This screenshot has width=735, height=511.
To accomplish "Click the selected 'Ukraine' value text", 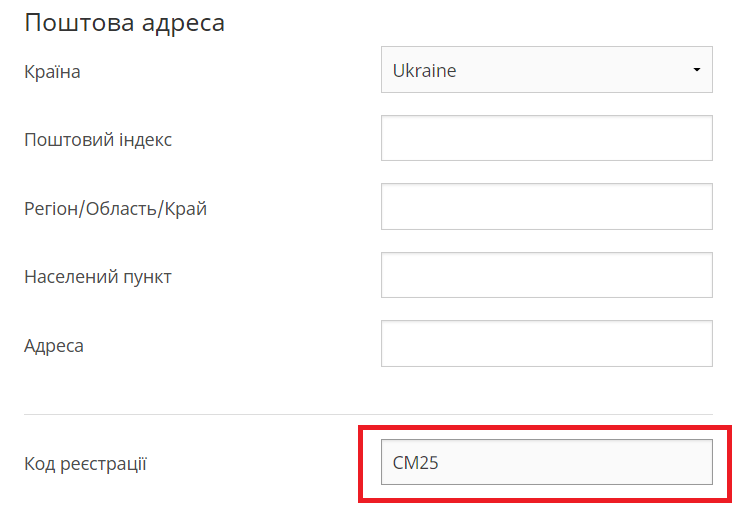I will coord(424,71).
